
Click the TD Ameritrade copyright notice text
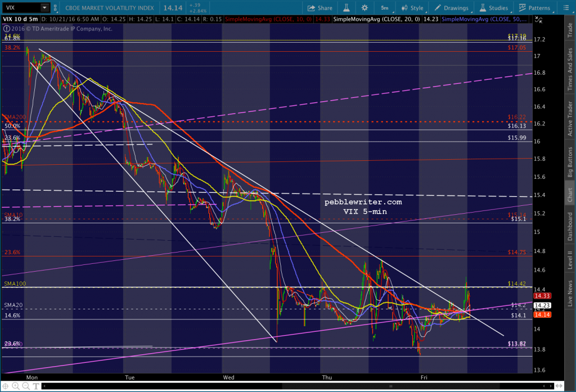[x=62, y=29]
